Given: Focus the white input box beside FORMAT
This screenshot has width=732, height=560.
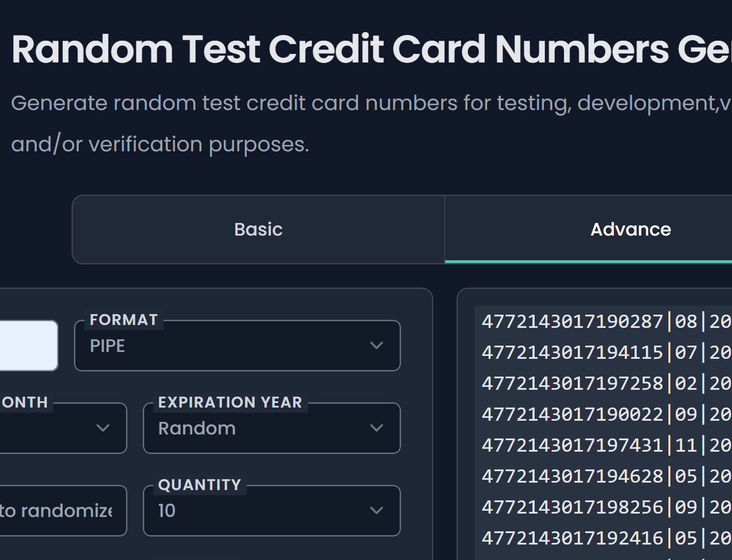Looking at the screenshot, I should pos(29,346).
